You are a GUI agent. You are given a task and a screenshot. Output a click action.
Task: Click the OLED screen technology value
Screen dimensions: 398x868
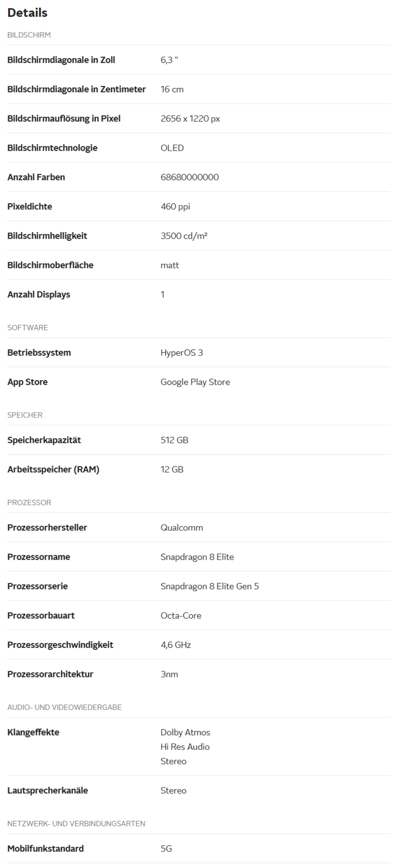[172, 148]
